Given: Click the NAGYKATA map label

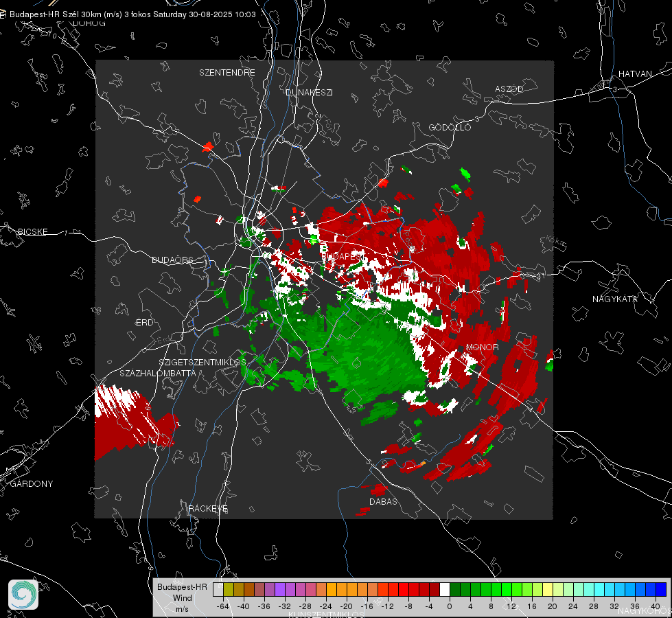Looking at the screenshot, I should [614, 299].
